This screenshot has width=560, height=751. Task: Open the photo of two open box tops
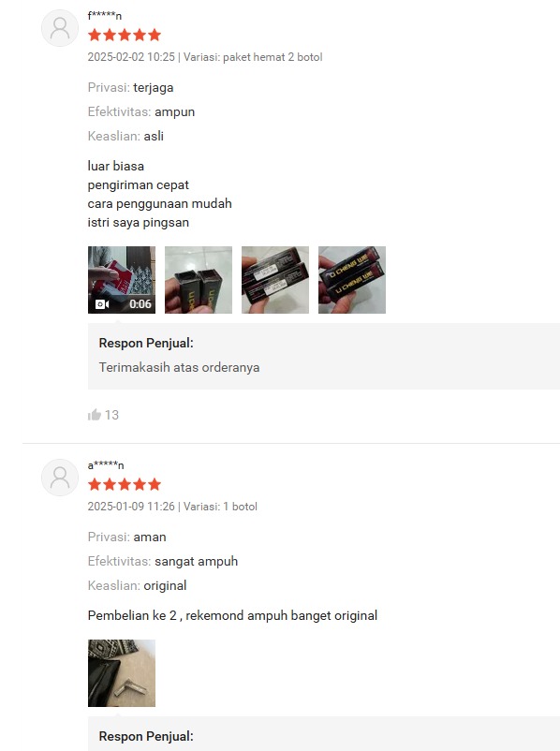point(199,280)
